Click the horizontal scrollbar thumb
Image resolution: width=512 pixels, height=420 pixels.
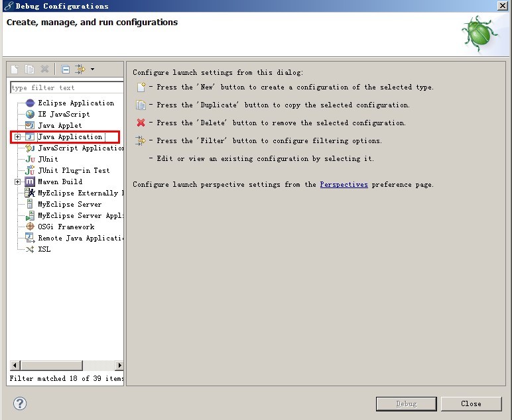click(52, 365)
